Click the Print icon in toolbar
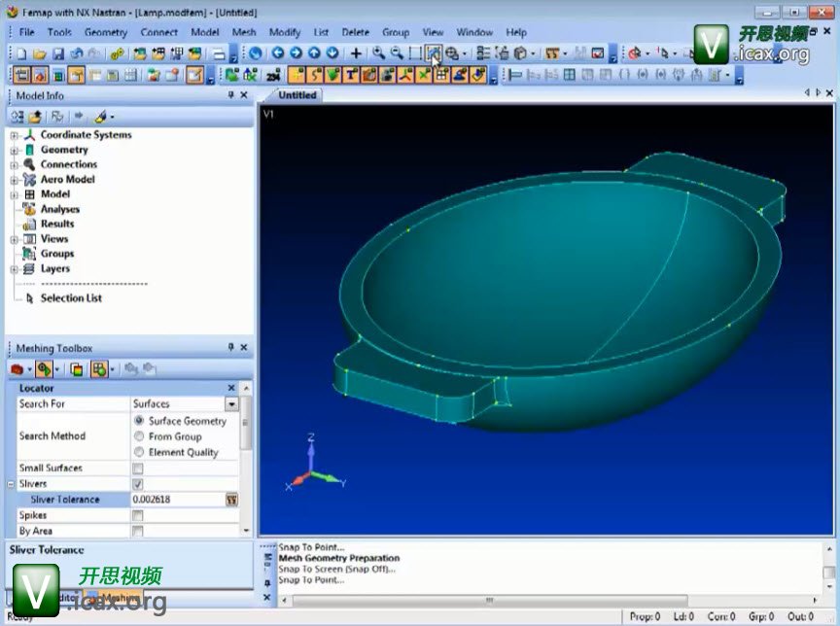Viewport: 840px width, 626px height. 219,53
